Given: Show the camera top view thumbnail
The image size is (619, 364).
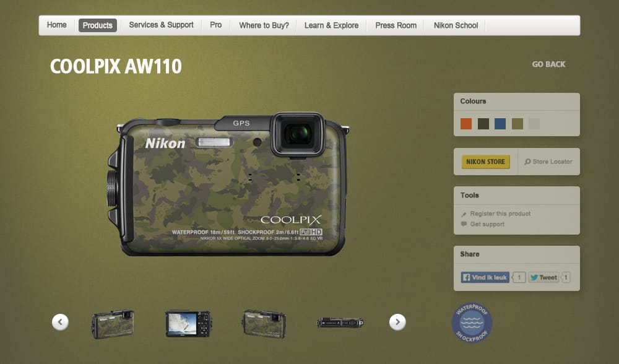Looking at the screenshot, I should click(340, 323).
